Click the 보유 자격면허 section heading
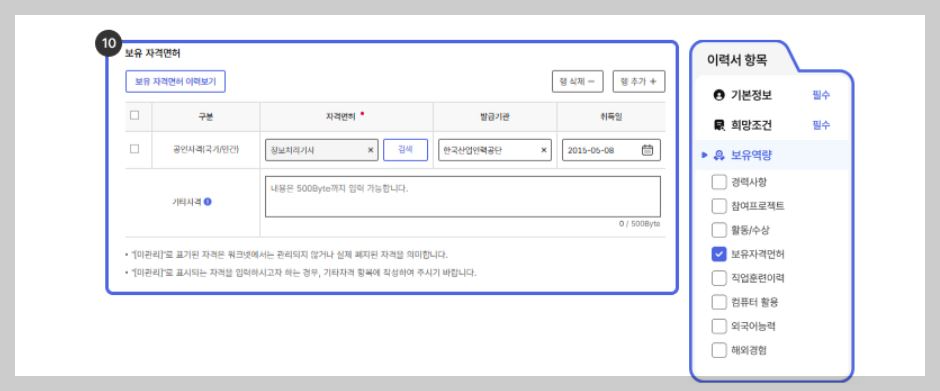 pyautogui.click(x=152, y=53)
